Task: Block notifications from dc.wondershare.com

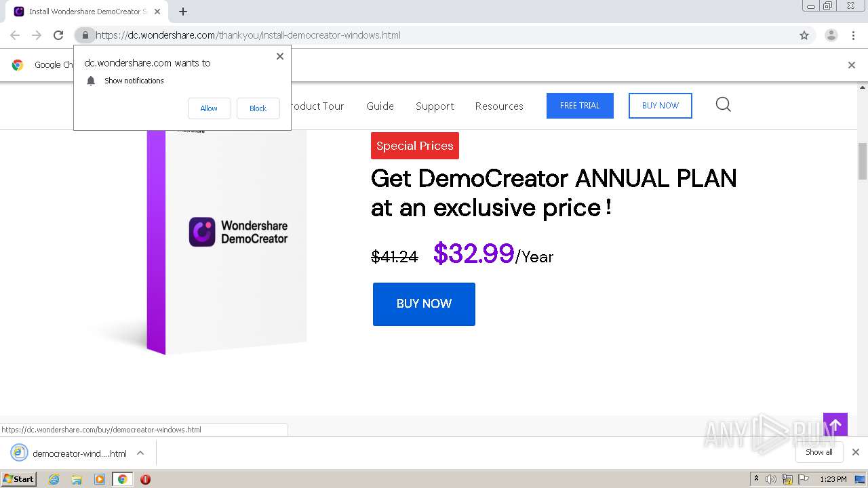Action: [258, 108]
